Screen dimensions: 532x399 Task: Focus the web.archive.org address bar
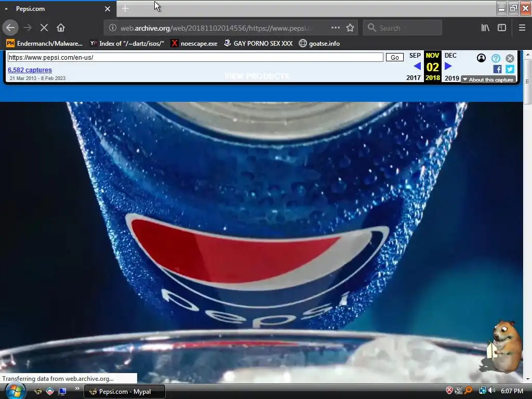pyautogui.click(x=216, y=28)
